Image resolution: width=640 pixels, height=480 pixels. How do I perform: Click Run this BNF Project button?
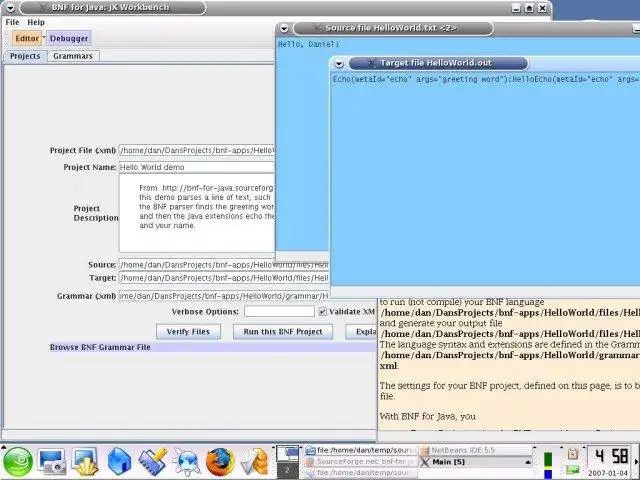tap(283, 332)
